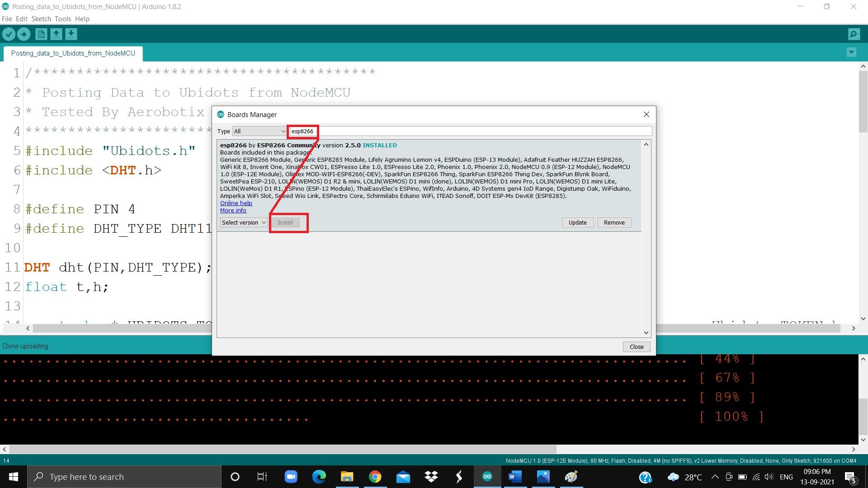Click the '#include "Ubidots.h"' code line
The image size is (868, 488).
pos(110,151)
